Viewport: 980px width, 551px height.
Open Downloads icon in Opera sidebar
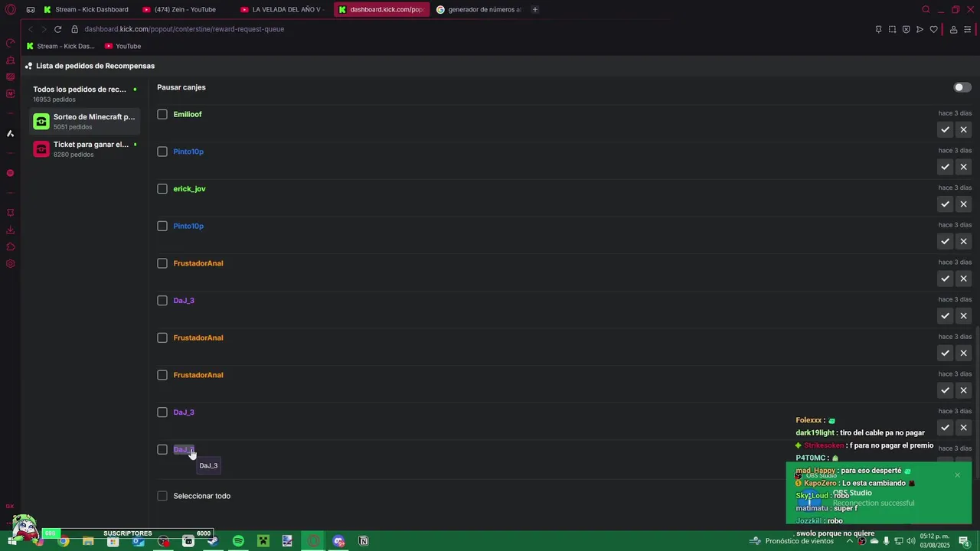pyautogui.click(x=10, y=230)
